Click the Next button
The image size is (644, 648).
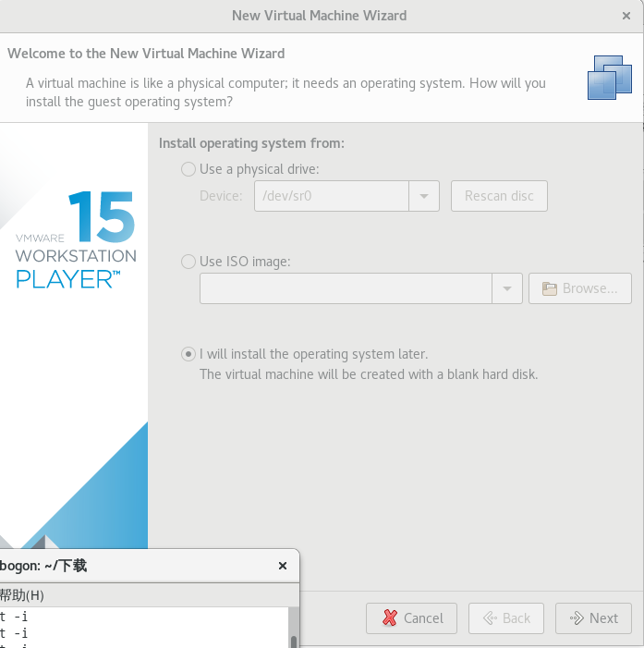tap(593, 618)
